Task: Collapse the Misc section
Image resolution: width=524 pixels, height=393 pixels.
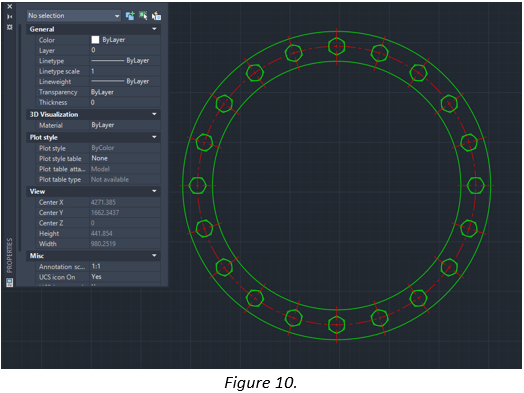Action: pyautogui.click(x=154, y=256)
